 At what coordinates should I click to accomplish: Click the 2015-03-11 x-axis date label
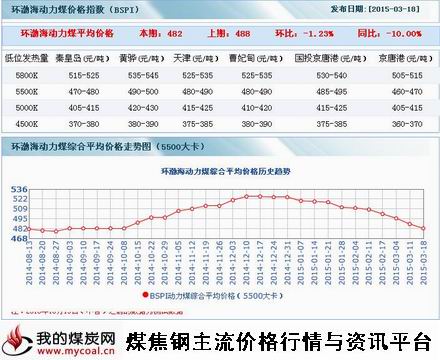pyautogui.click(x=410, y=263)
